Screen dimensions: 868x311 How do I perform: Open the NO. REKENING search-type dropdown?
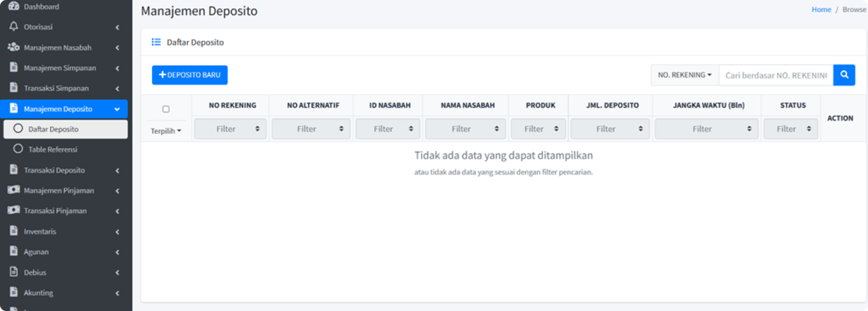tap(684, 75)
